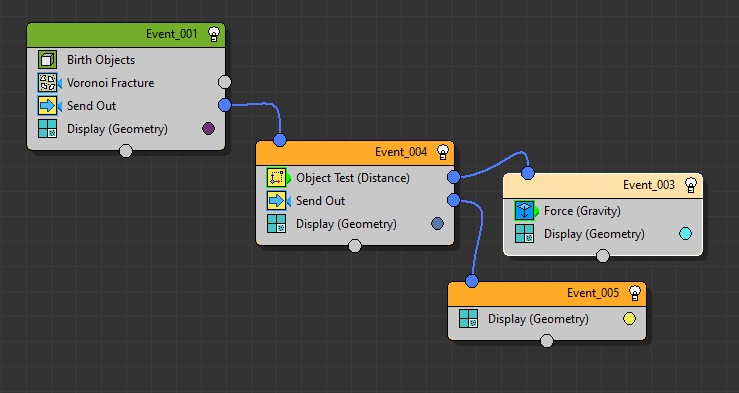Viewport: 739px width, 393px height.
Task: Select the "Voronoi Fracture" operator label
Action: pos(110,83)
